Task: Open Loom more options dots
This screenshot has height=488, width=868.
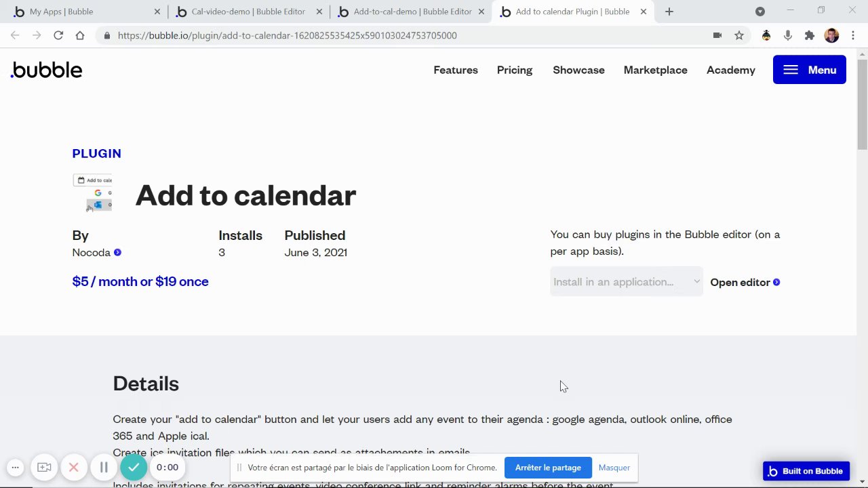Action: (x=15, y=467)
